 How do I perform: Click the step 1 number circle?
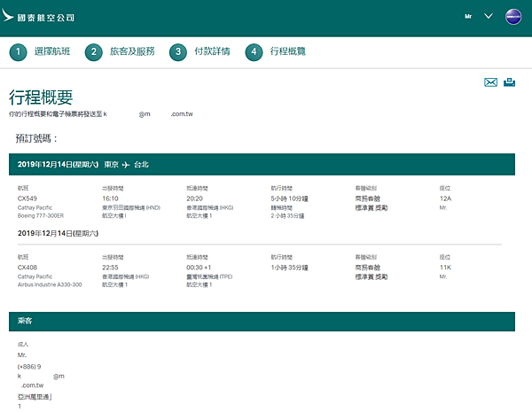[19, 52]
